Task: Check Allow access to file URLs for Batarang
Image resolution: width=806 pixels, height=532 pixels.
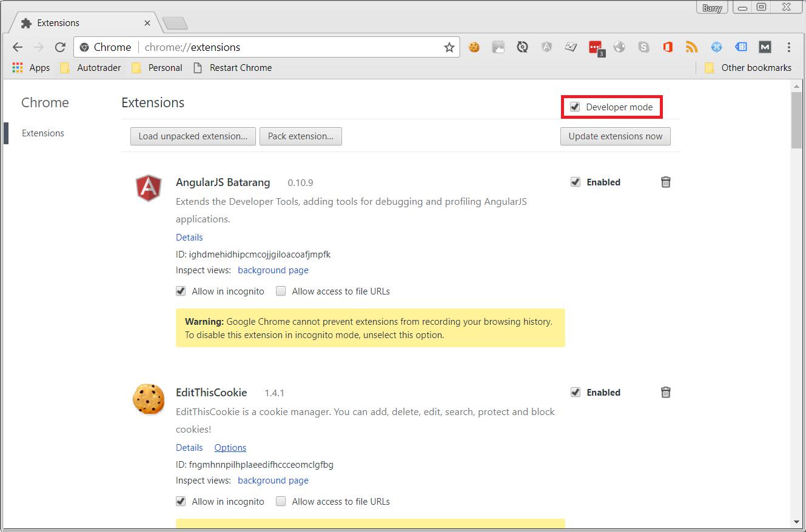Action: [x=281, y=291]
